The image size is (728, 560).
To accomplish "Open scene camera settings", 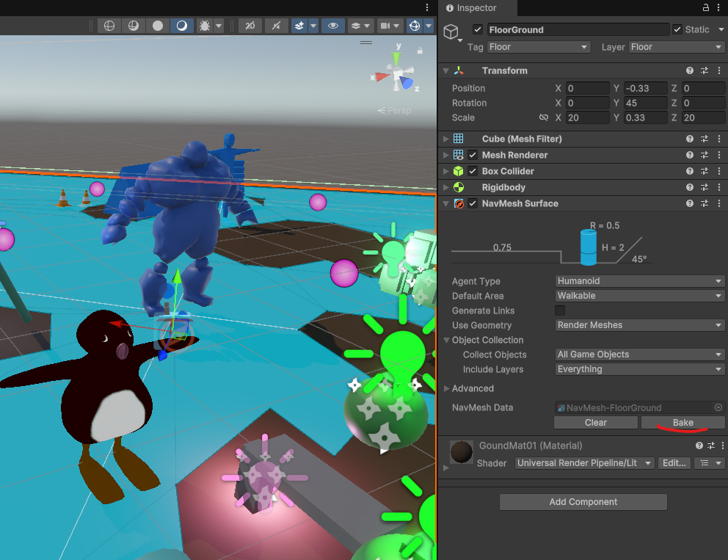I will [390, 26].
